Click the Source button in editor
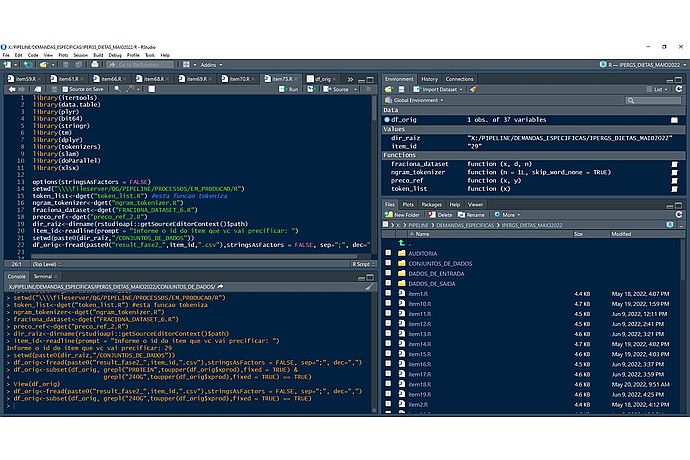 tap(337, 89)
